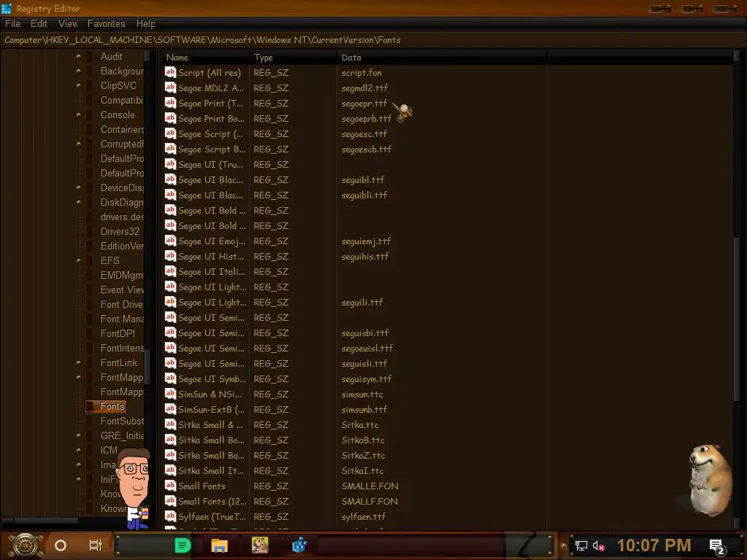Expand the CorruptedF key arrow
Screen dimensions: 747x560
pyautogui.click(x=79, y=144)
